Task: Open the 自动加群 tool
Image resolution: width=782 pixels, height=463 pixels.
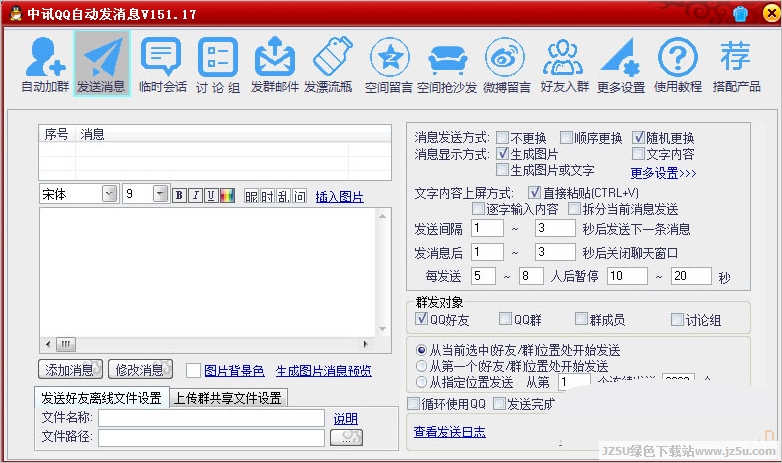Action: pyautogui.click(x=45, y=64)
